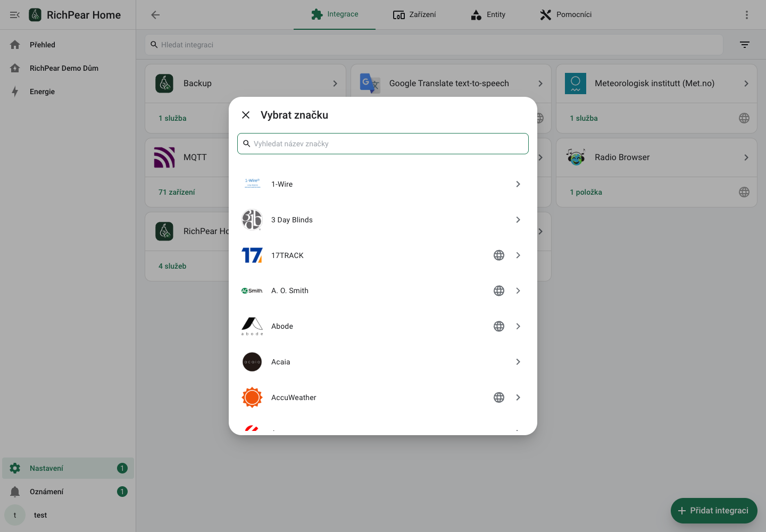Open Nastavení in the sidebar
This screenshot has width=766, height=532.
tap(68, 468)
